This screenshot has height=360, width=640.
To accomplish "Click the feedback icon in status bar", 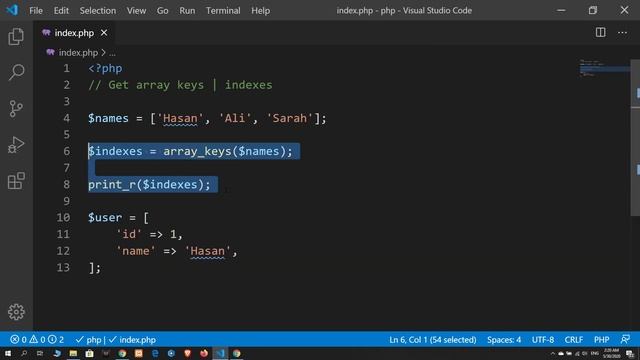I will [x=625, y=339].
